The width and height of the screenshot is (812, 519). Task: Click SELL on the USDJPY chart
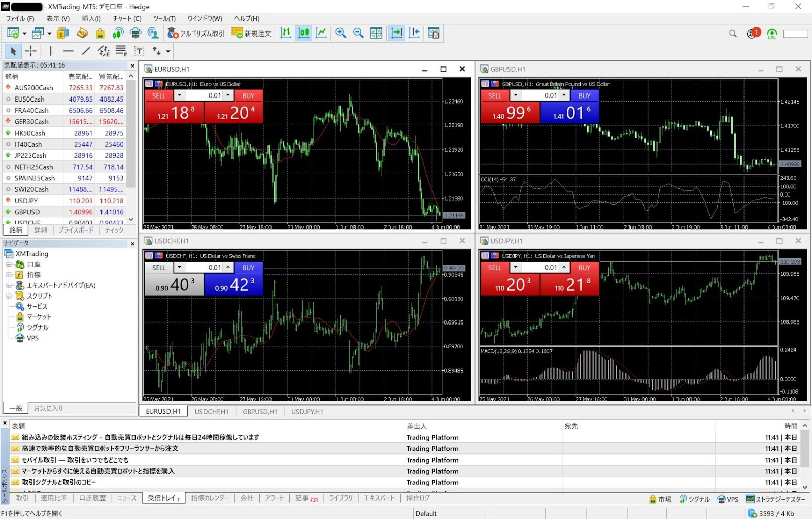[x=495, y=268]
